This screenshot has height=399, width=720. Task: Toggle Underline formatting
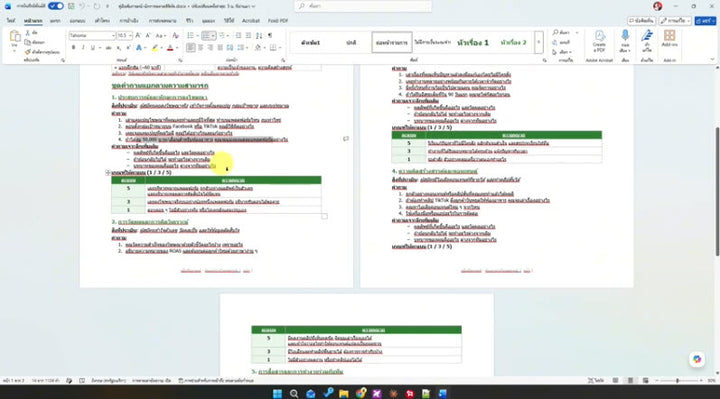coord(93,48)
